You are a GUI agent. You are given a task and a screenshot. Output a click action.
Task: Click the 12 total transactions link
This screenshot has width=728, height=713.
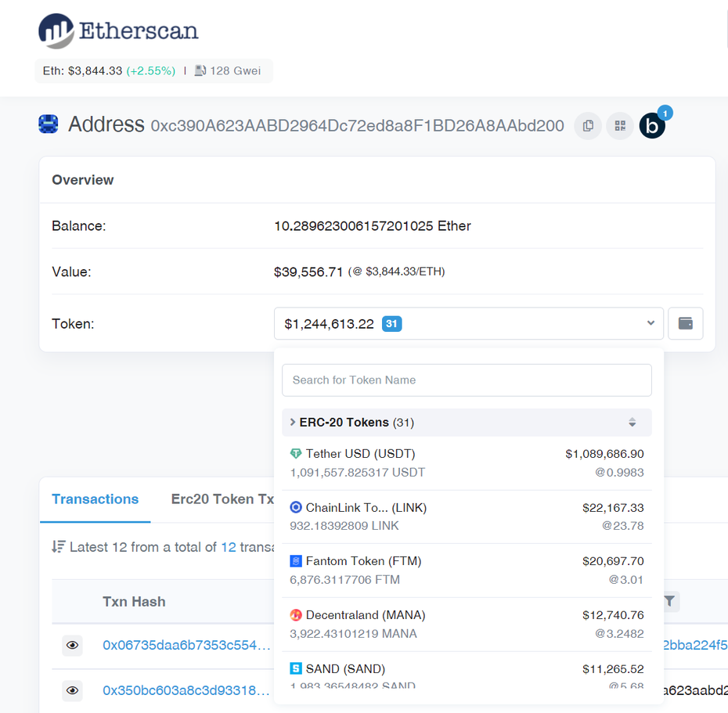point(229,547)
